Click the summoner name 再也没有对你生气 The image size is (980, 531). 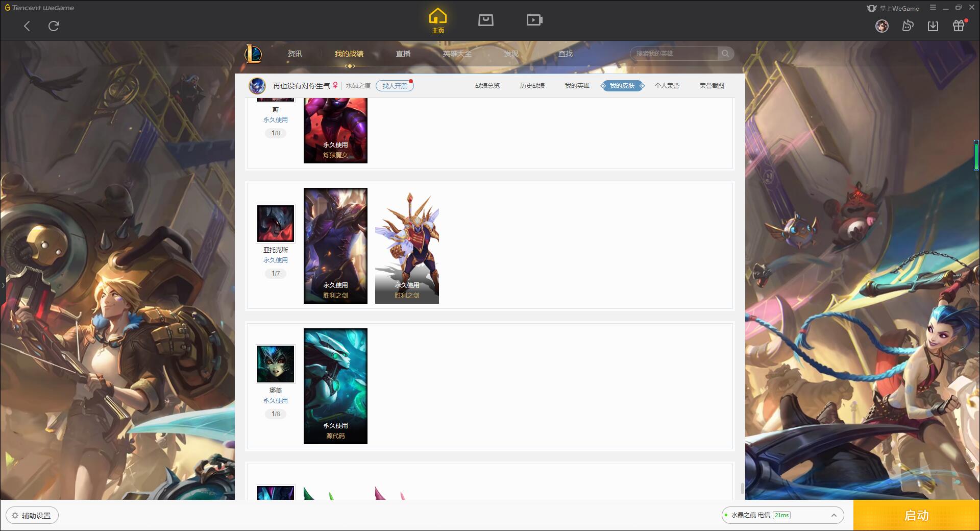302,86
